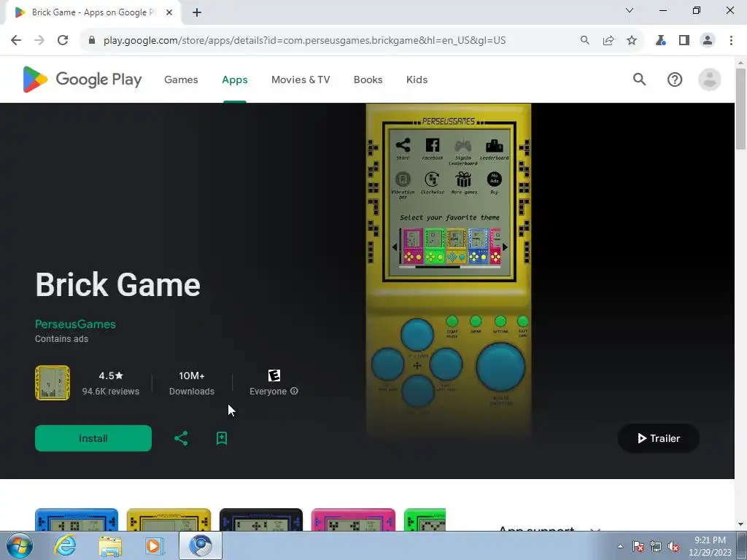Go forward in browser history
Viewport: 747px width, 560px height.
[39, 40]
